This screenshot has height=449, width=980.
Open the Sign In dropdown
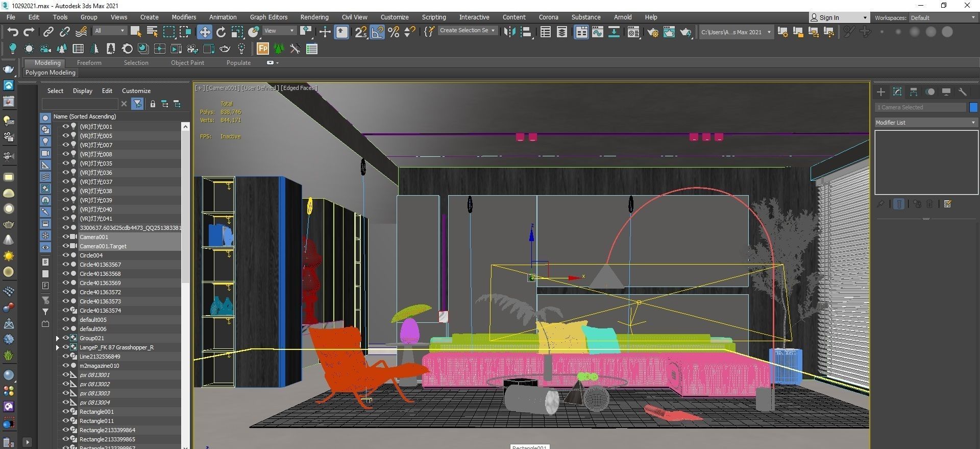click(x=839, y=17)
